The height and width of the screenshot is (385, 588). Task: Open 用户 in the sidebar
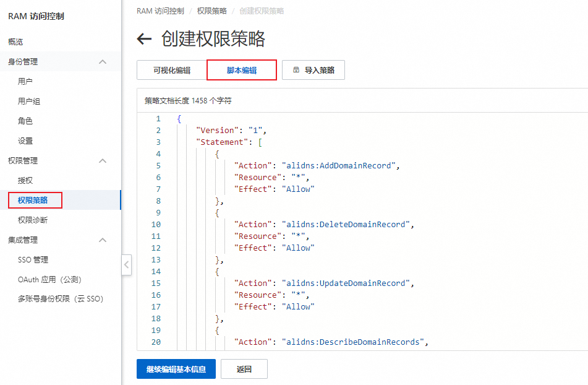coord(25,82)
